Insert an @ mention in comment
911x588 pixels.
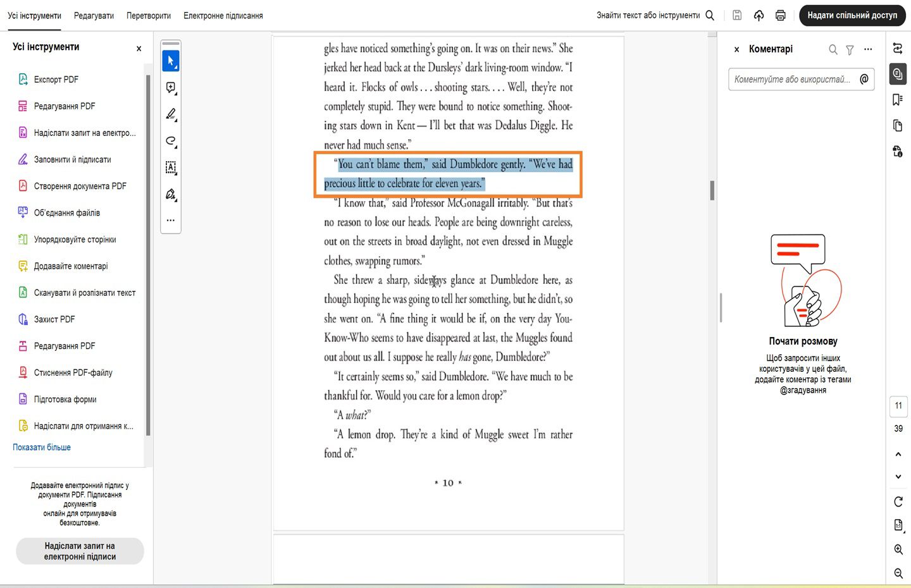click(x=864, y=79)
